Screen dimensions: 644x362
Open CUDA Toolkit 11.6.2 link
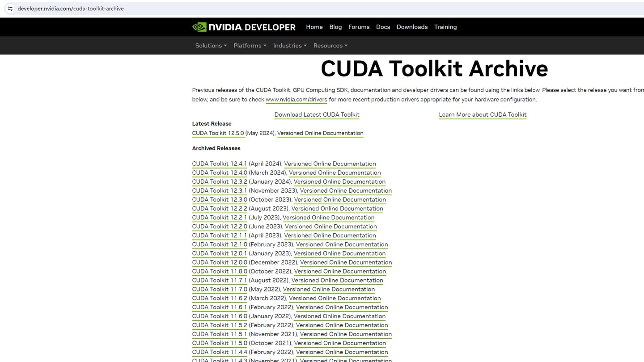[x=220, y=298]
